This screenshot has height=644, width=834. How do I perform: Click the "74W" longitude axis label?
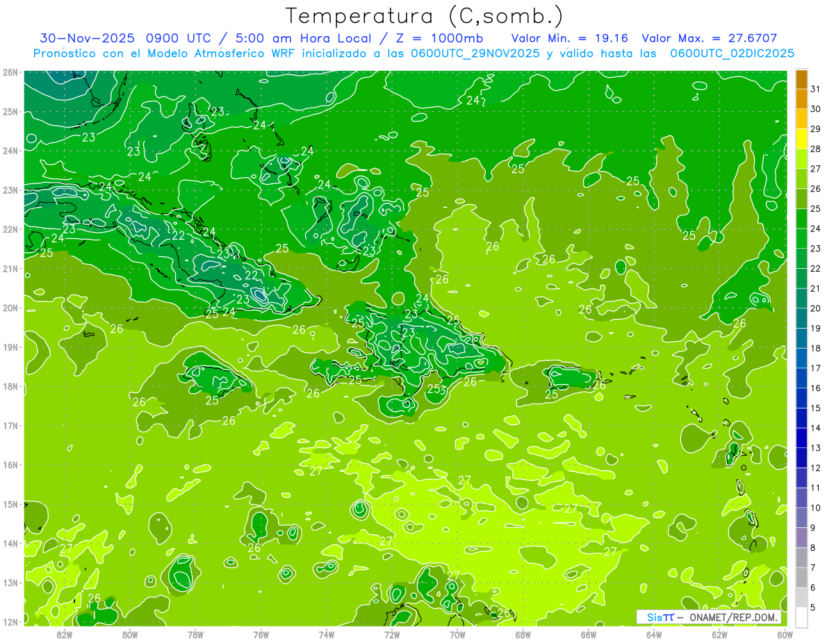pyautogui.click(x=327, y=634)
